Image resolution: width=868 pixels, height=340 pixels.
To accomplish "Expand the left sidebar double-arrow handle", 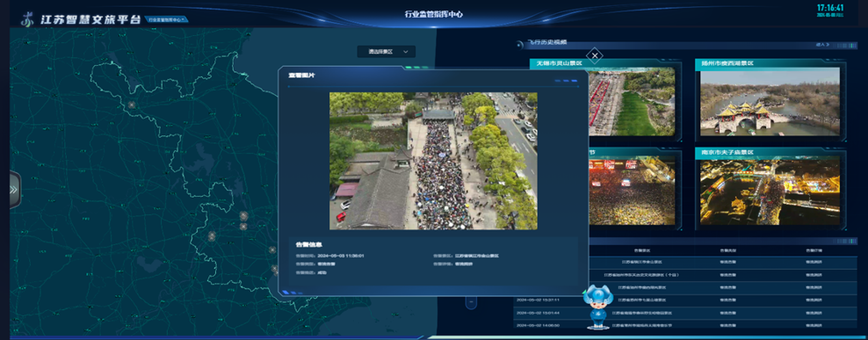I will [14, 190].
